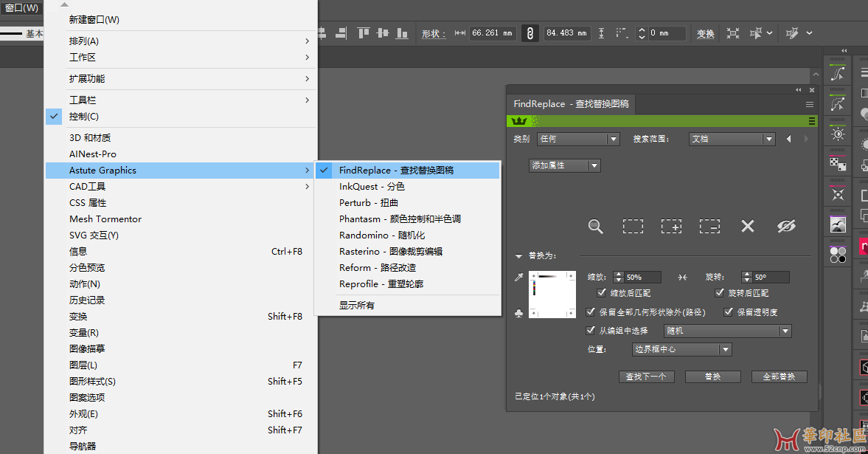
Task: Click the add-to-selection dashed plus icon
Action: pos(671,226)
